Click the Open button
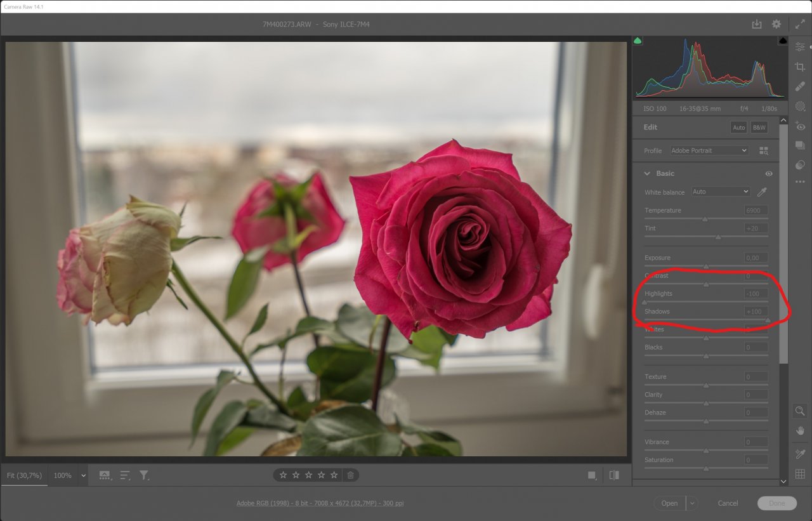This screenshot has height=521, width=812. click(x=670, y=503)
